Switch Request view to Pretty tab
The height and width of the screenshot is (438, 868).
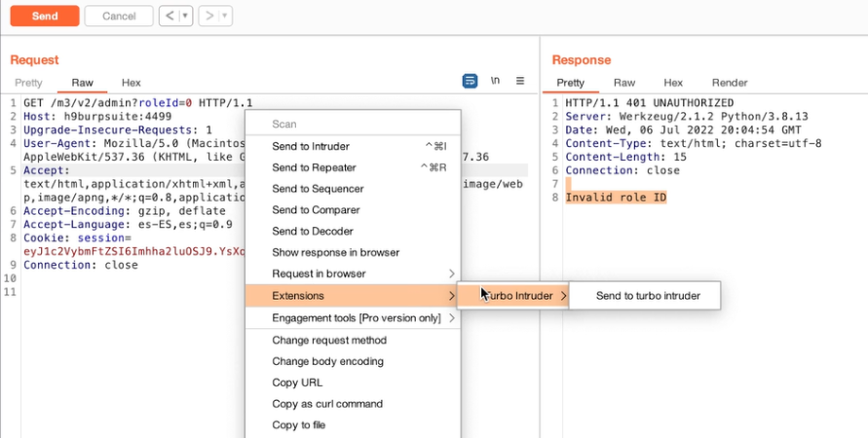pyautogui.click(x=28, y=83)
